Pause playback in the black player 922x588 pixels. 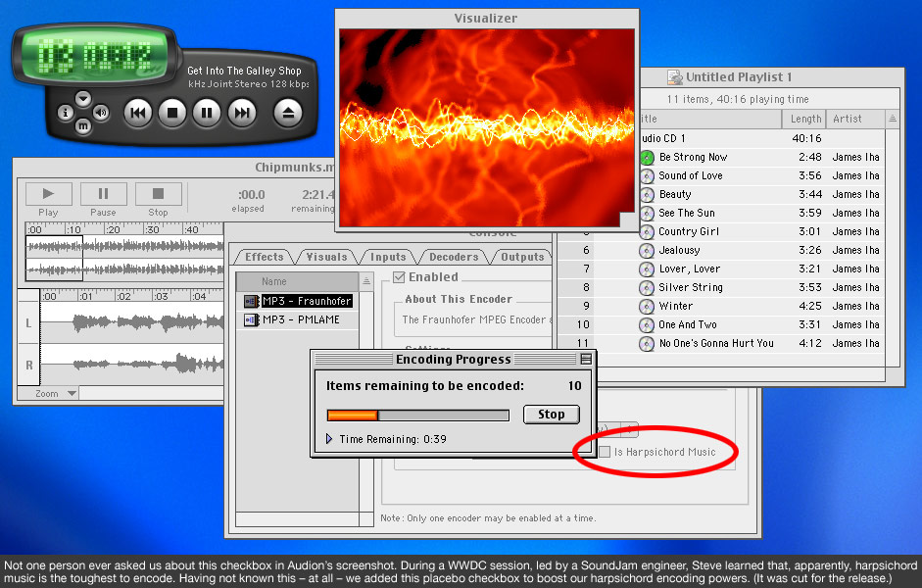tap(207, 114)
